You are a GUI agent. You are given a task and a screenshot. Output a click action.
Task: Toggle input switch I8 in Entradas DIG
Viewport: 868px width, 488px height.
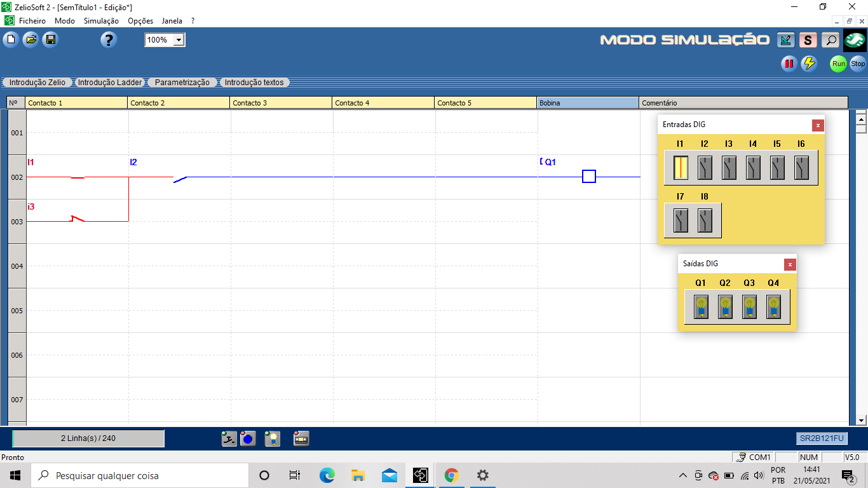click(x=705, y=220)
